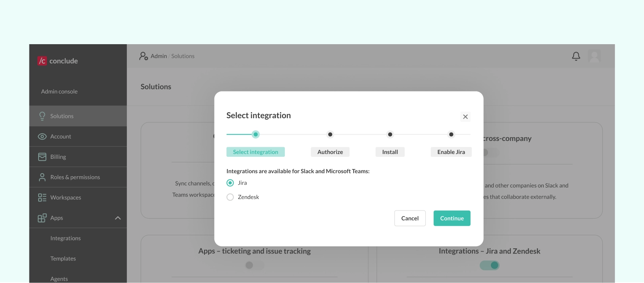Close the Select integration dialog

tap(465, 117)
